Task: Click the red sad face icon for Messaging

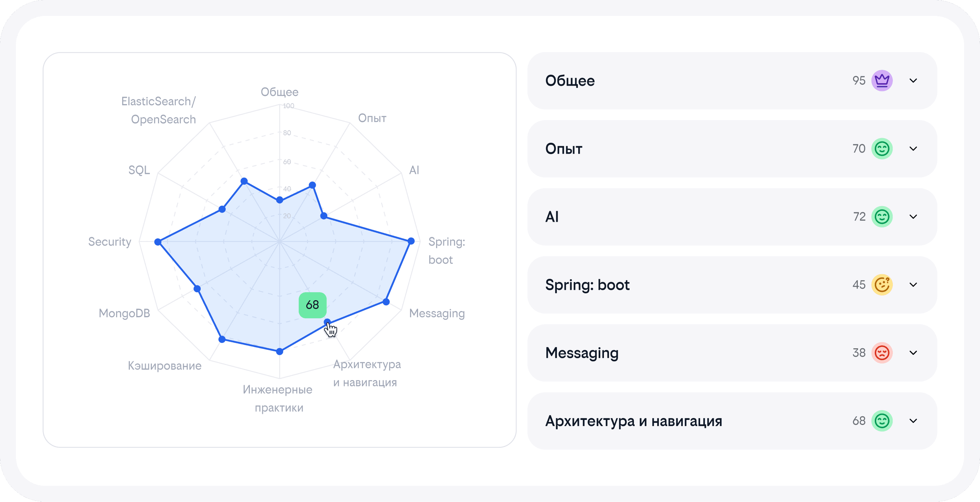Action: point(882,353)
